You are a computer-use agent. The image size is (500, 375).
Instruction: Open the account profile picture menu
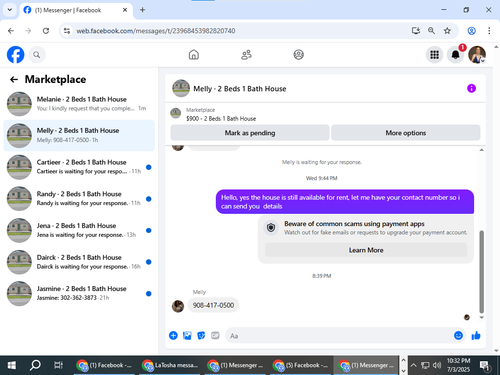[477, 55]
